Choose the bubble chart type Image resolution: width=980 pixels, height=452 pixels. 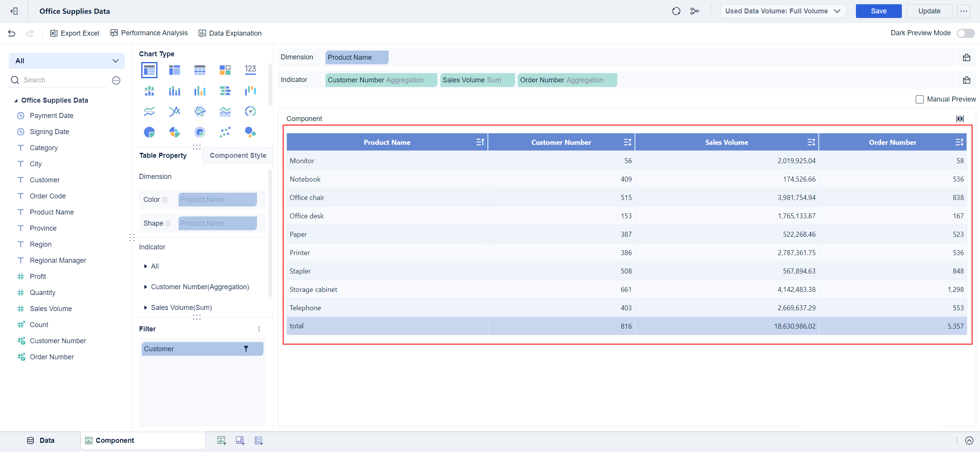tap(250, 132)
